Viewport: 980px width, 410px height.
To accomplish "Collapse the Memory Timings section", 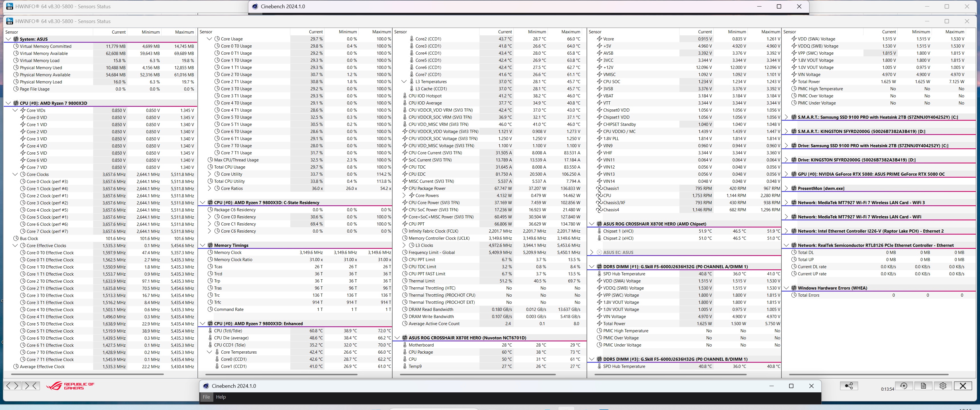I will (203, 245).
